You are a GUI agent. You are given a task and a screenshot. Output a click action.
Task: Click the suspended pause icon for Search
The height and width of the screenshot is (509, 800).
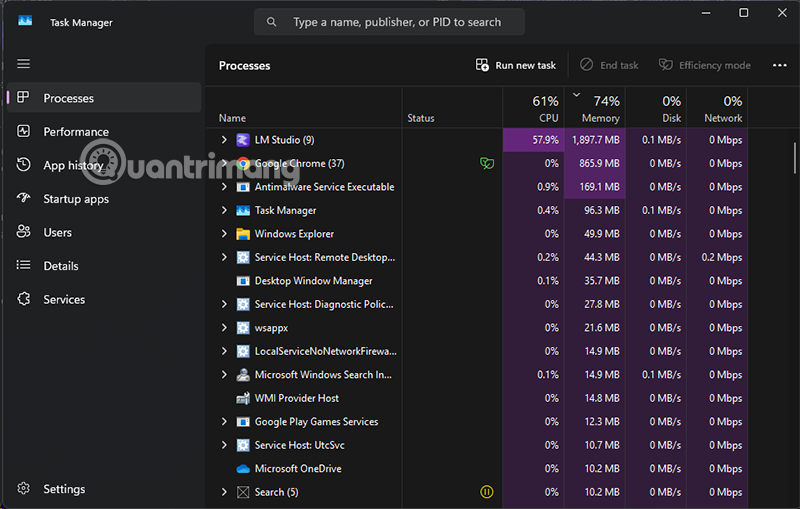[487, 492]
